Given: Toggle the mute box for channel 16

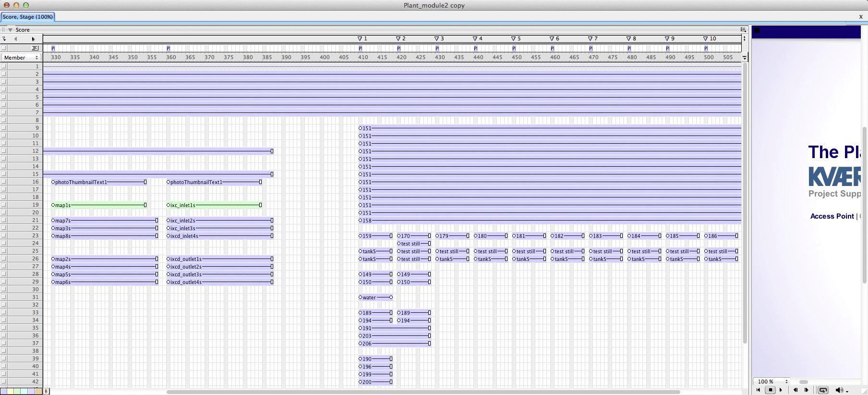Looking at the screenshot, I should click(4, 182).
